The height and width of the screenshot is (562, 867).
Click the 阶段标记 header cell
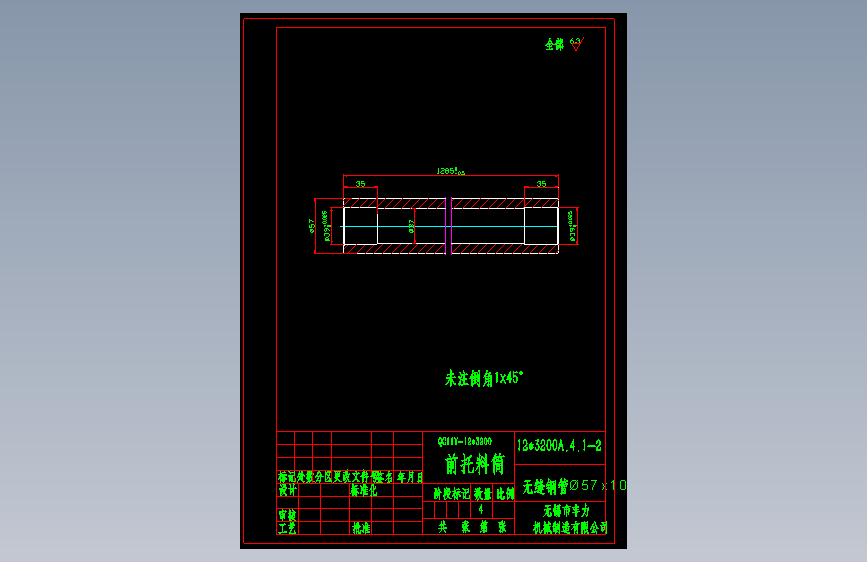coord(451,493)
